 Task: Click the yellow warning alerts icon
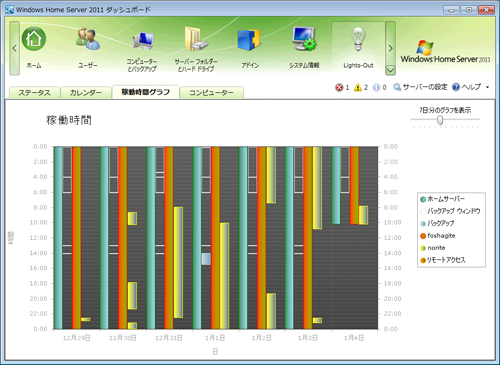coord(358,87)
